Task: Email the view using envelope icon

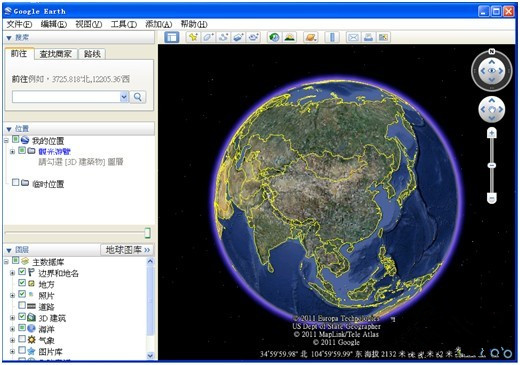Action: [353, 37]
